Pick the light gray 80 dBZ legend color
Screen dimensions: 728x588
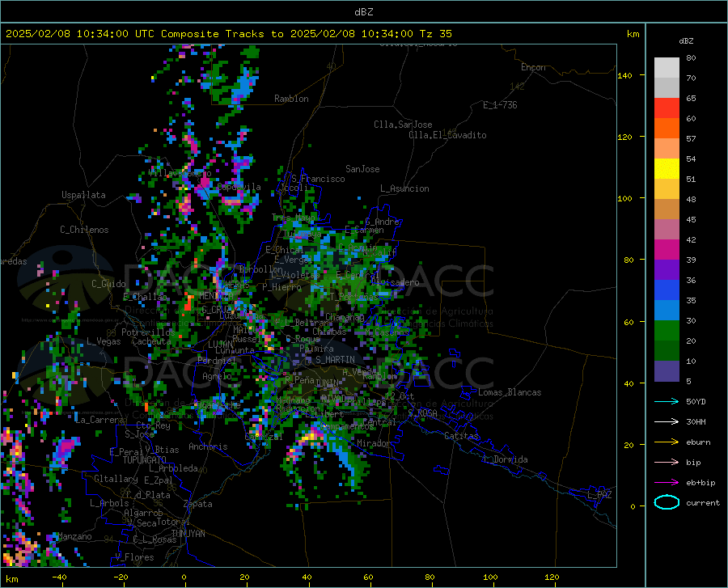(x=667, y=68)
